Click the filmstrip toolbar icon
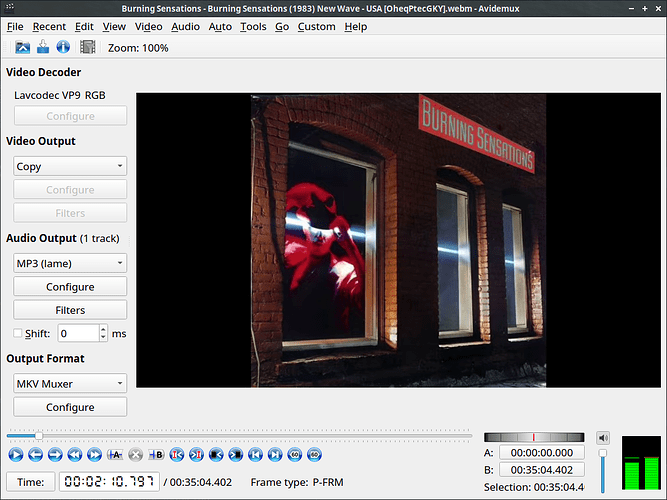This screenshot has height=500, width=667. pos(88,47)
